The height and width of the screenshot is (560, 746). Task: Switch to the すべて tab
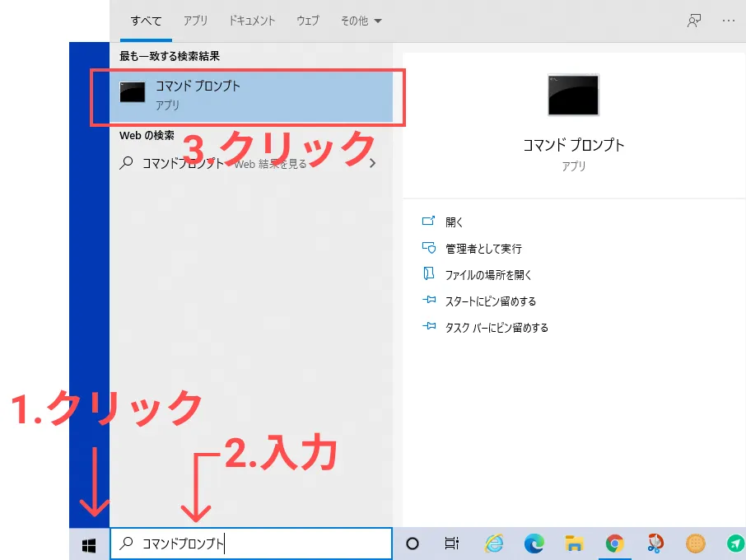coord(146,21)
